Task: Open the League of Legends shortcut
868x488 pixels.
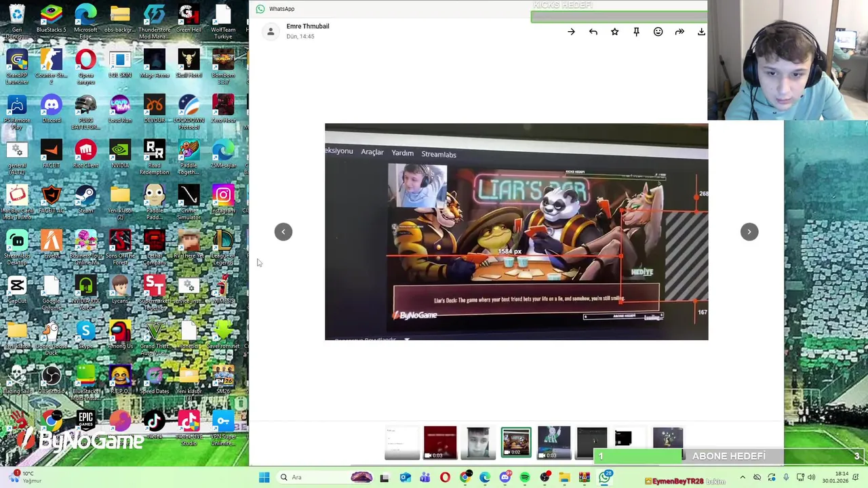Action: coord(223,247)
